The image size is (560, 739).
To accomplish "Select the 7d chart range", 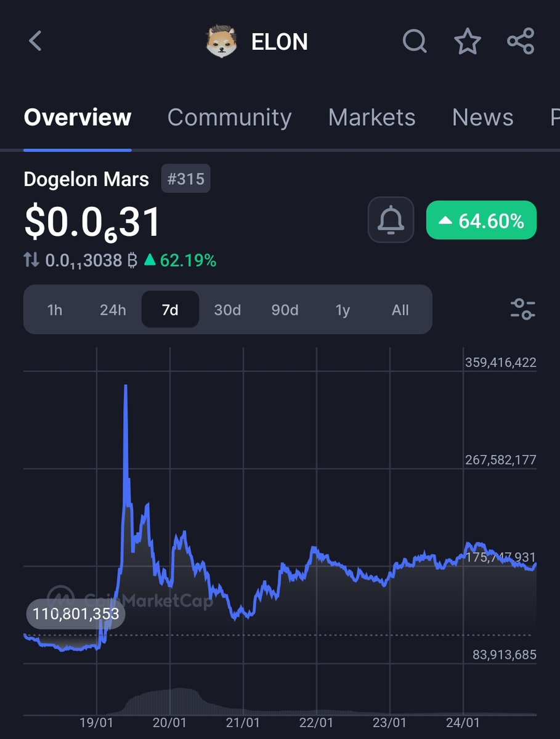I will click(x=170, y=310).
